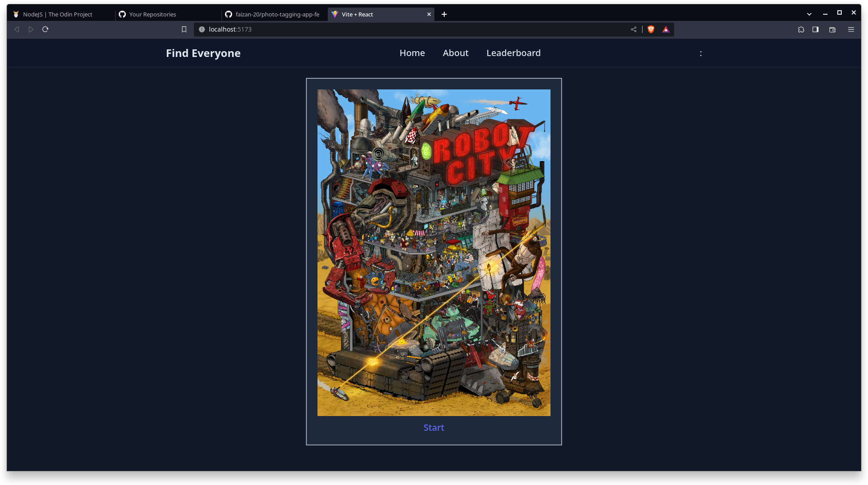
Task: Click the Start link below image
Action: (x=434, y=428)
